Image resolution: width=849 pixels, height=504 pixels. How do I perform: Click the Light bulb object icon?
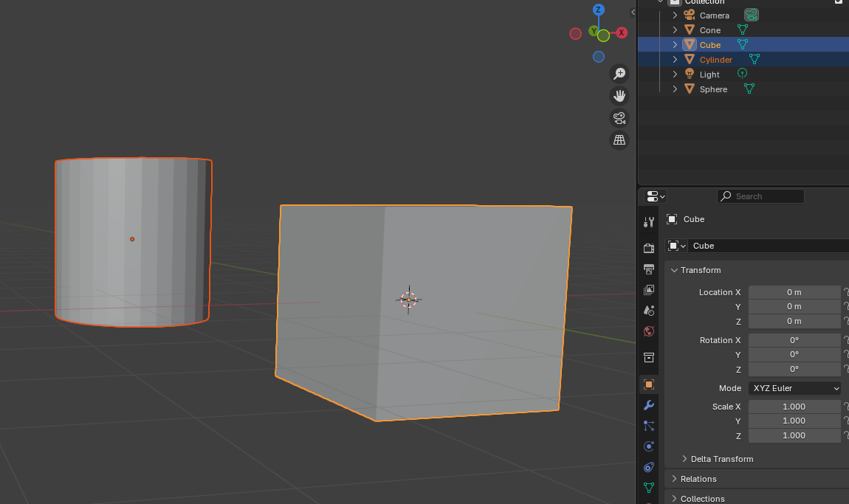[x=690, y=74]
